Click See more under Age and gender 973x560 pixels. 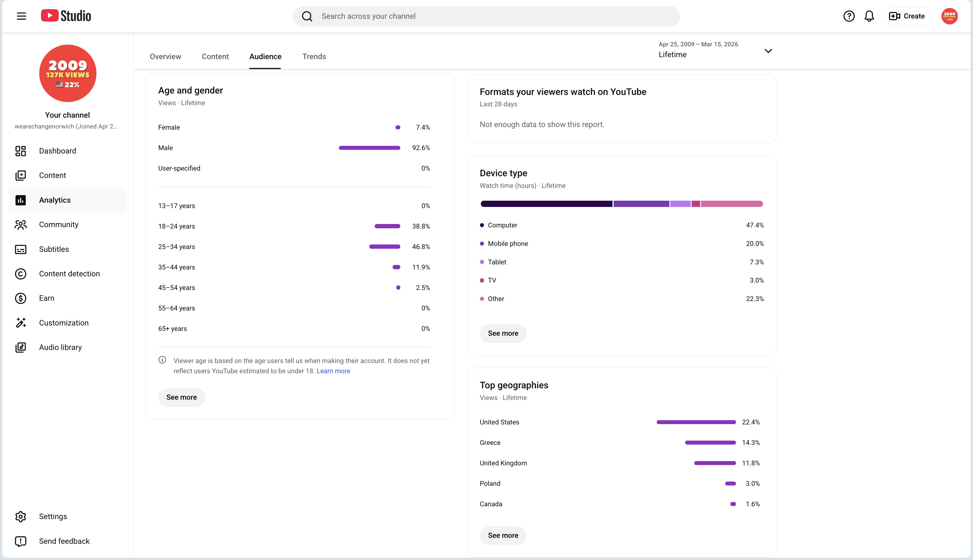[181, 397]
